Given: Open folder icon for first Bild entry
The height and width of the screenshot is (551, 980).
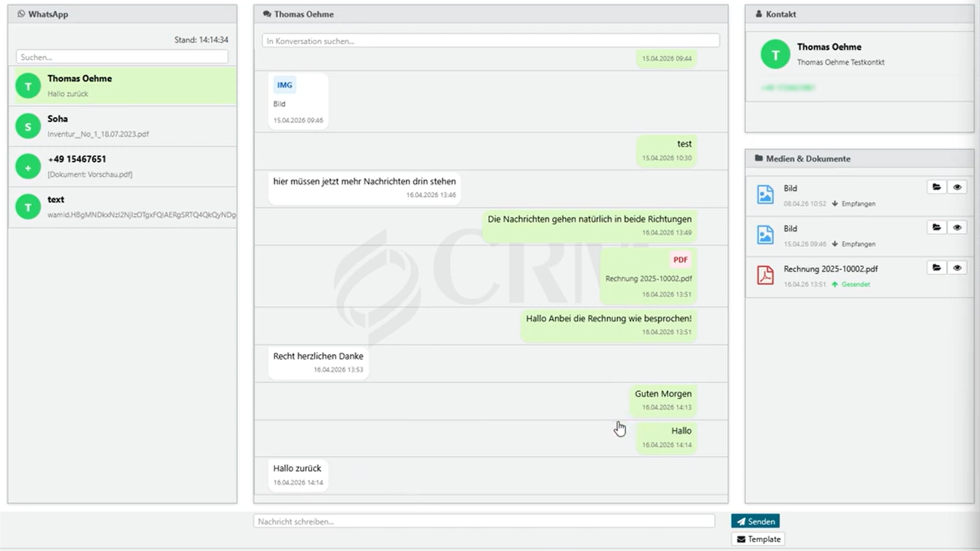Looking at the screenshot, I should point(937,187).
